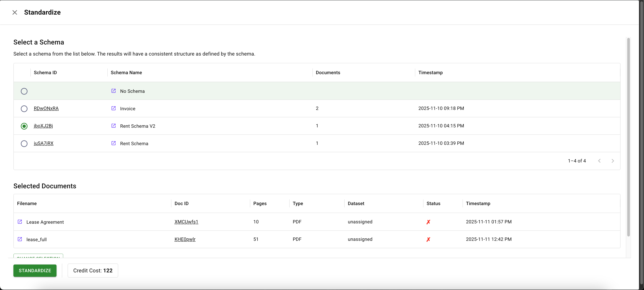
Task: Sort by the Schema Name column header
Action: click(x=126, y=72)
